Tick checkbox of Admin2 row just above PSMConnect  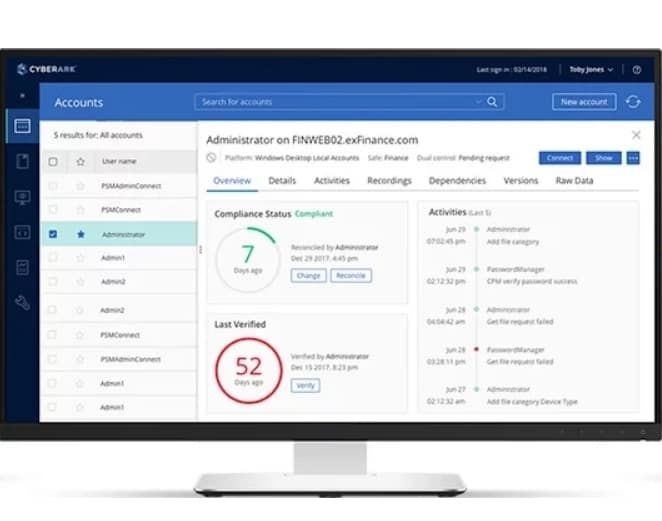point(52,310)
